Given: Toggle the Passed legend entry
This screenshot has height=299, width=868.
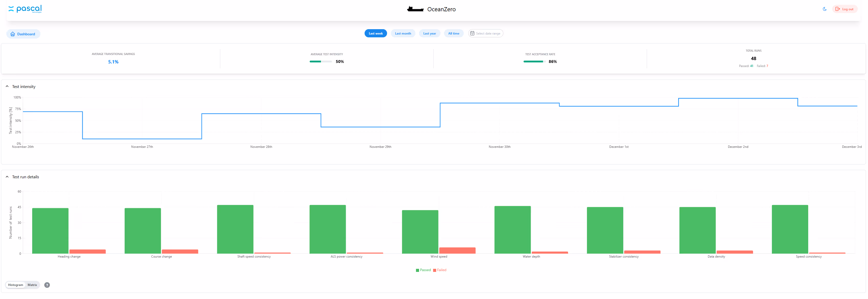Looking at the screenshot, I should pyautogui.click(x=424, y=270).
